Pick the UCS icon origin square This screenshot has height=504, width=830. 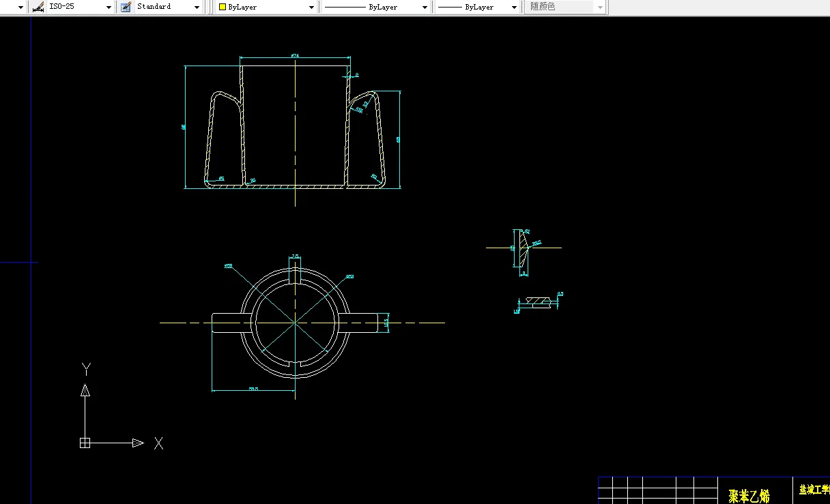[x=85, y=443]
